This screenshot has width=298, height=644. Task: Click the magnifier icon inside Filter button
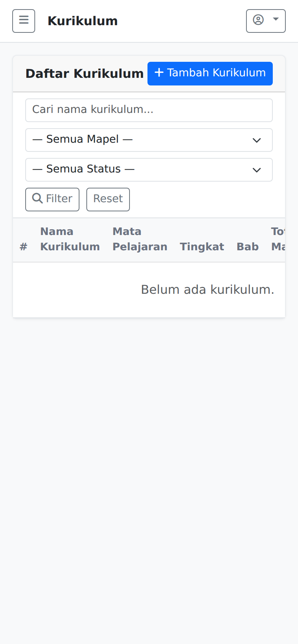[x=37, y=198]
